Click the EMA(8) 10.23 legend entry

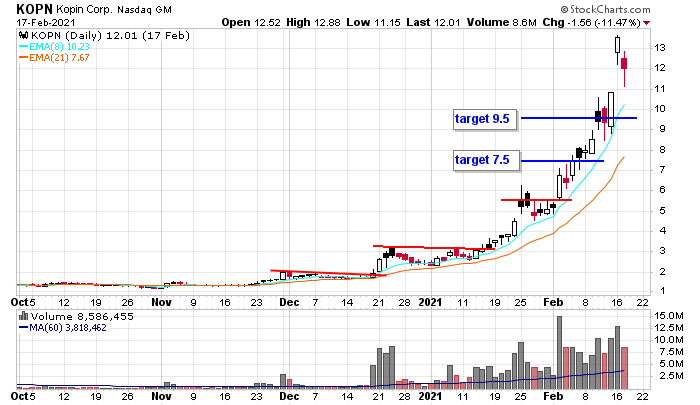(x=59, y=46)
